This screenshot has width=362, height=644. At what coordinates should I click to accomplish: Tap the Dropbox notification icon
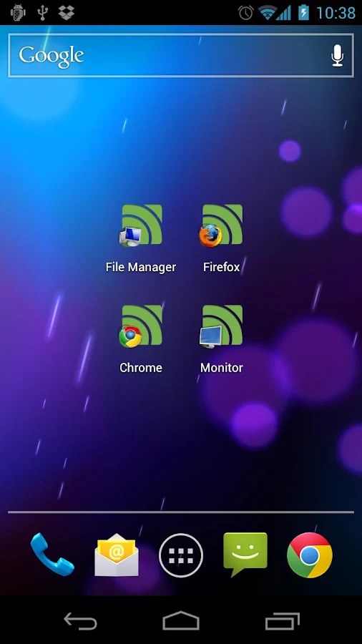[x=66, y=12]
